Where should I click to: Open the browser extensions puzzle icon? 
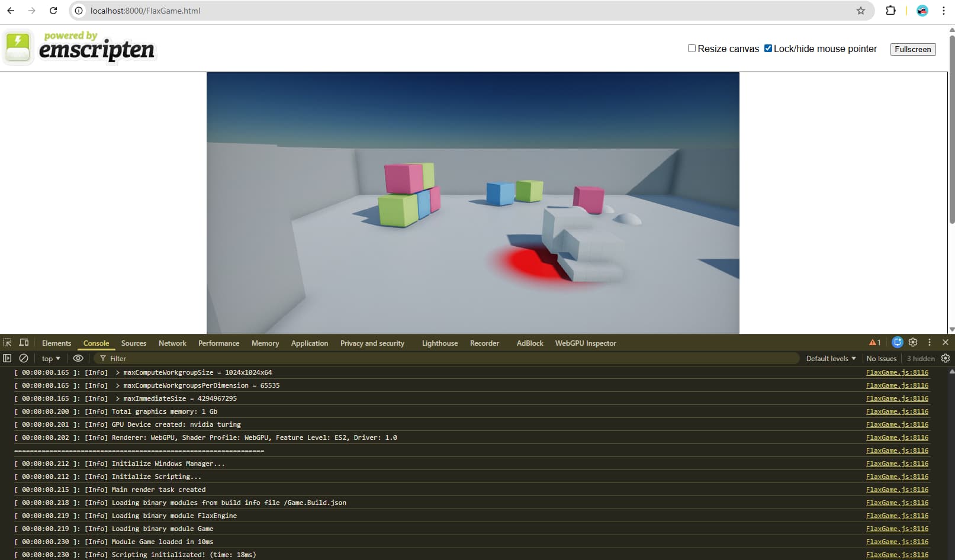(x=890, y=11)
